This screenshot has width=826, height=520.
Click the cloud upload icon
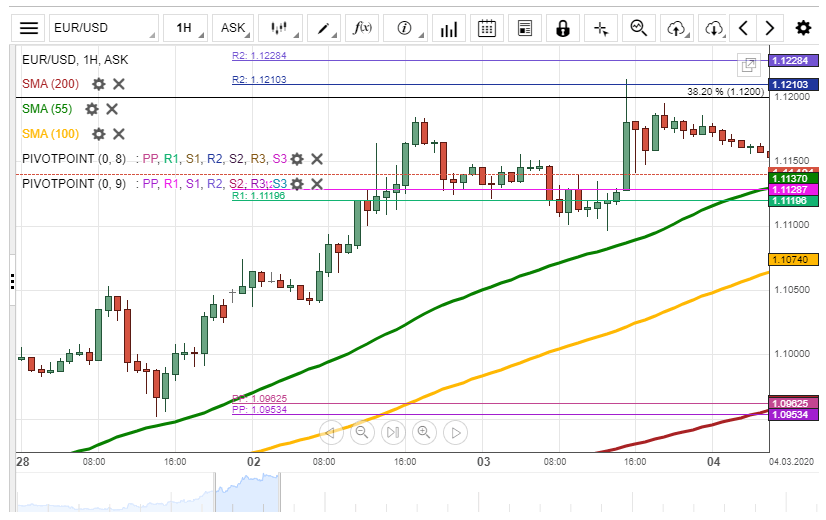point(677,28)
